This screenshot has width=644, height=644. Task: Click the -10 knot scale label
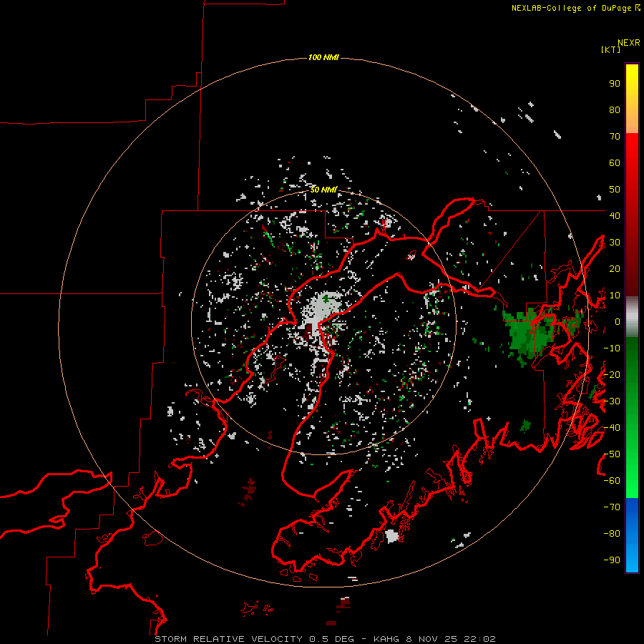[612, 348]
